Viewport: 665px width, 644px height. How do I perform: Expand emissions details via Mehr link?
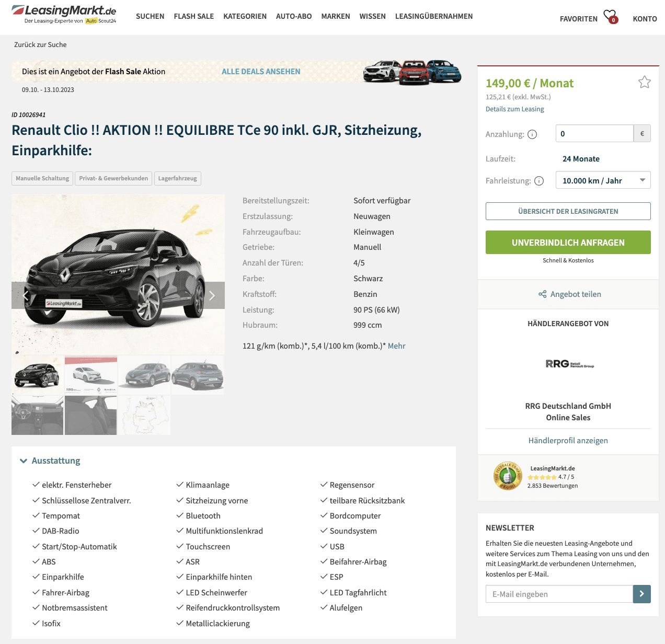coord(396,346)
